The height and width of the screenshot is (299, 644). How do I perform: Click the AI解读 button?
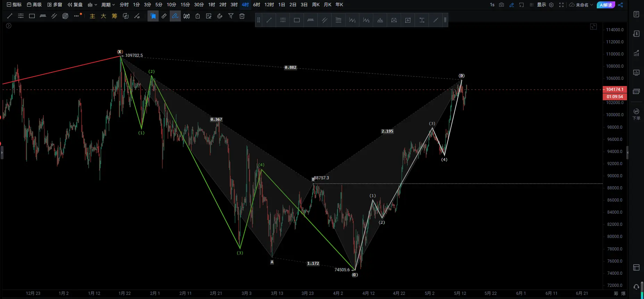(606, 5)
